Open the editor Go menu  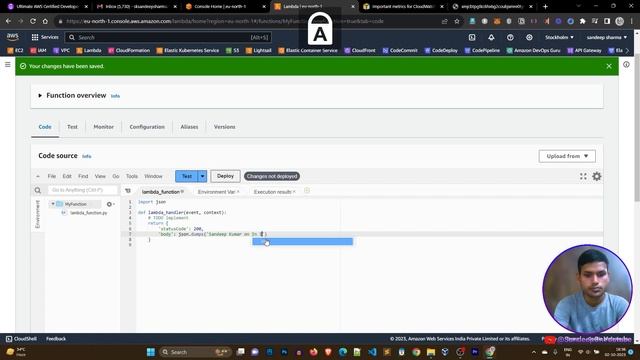pyautogui.click(x=116, y=176)
